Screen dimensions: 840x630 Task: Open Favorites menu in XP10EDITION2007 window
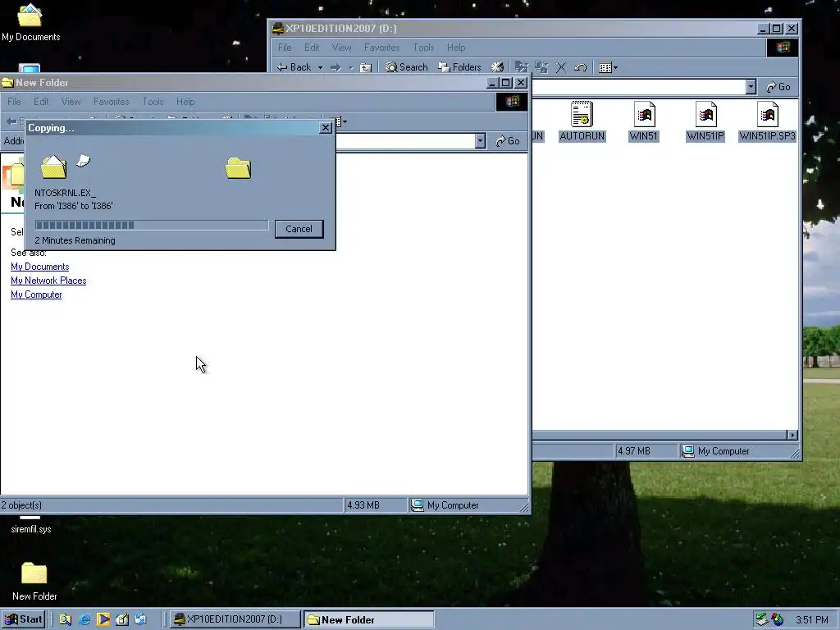[381, 48]
